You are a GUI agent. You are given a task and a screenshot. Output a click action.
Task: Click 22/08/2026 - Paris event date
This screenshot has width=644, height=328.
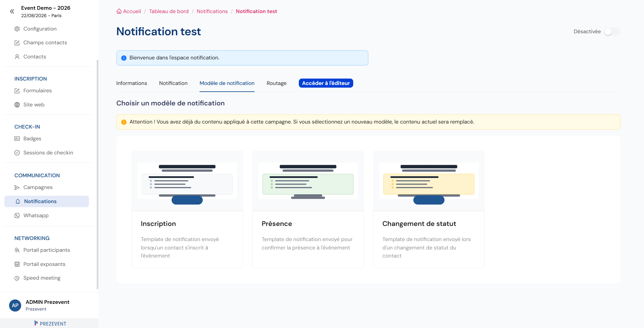click(x=41, y=16)
